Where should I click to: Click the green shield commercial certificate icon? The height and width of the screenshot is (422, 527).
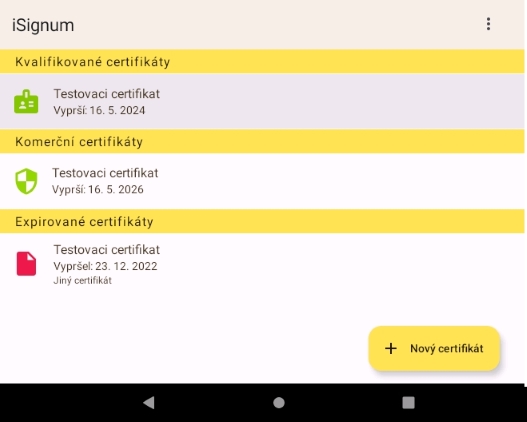click(x=26, y=181)
